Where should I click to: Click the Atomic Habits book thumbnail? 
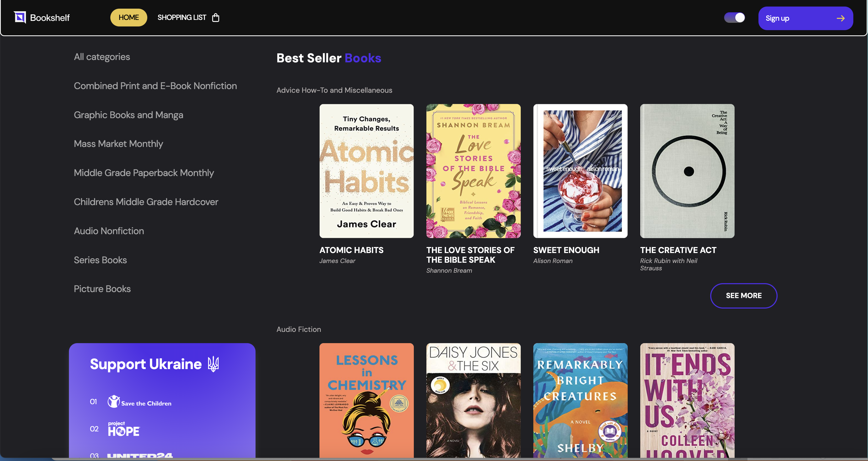(x=366, y=171)
